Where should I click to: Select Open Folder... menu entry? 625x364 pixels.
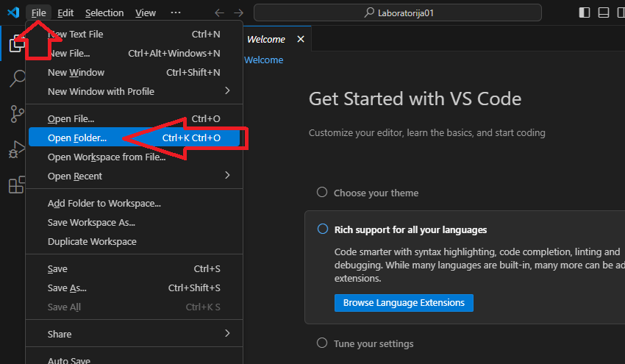(x=134, y=138)
